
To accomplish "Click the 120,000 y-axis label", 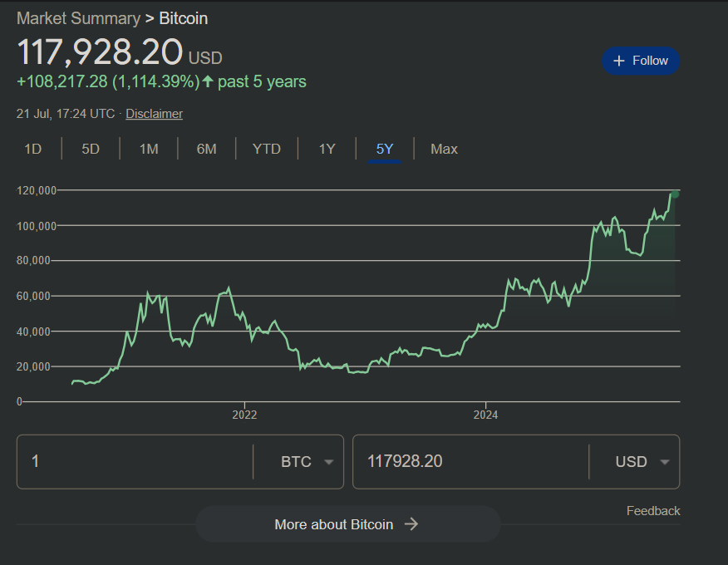I will (x=37, y=190).
